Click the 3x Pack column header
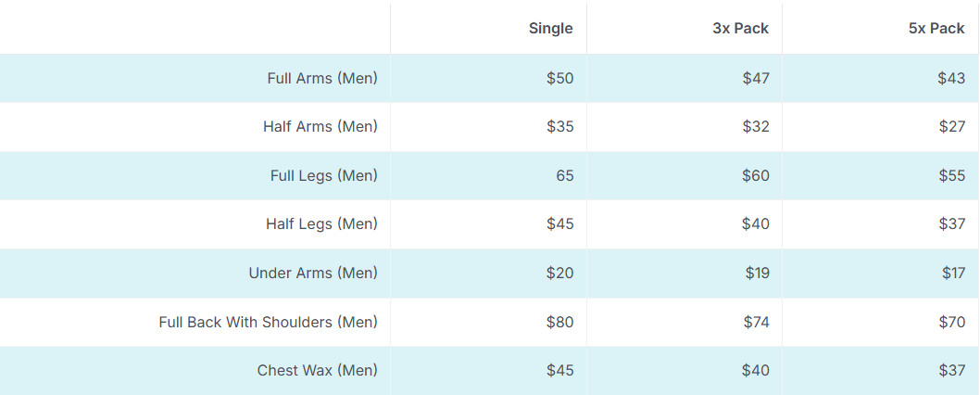Image resolution: width=980 pixels, height=395 pixels. [741, 28]
